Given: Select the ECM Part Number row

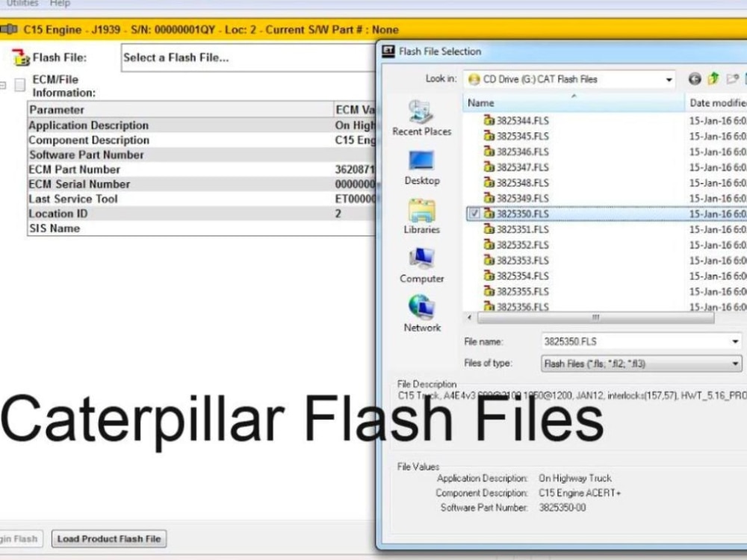Looking at the screenshot, I should 202,169.
